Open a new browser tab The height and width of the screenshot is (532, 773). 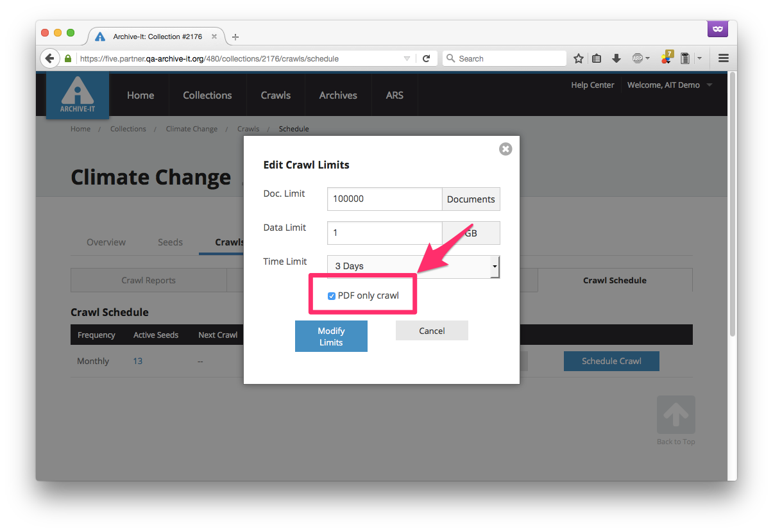coord(235,37)
